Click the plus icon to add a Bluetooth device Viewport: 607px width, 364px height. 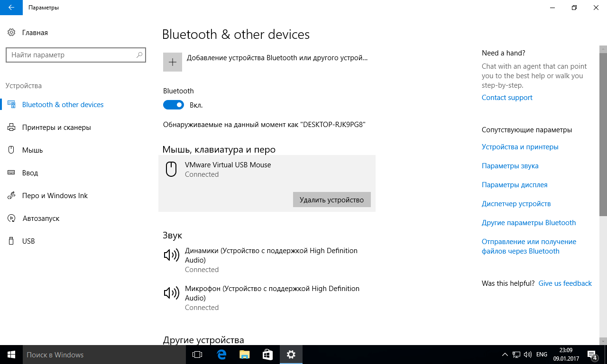coord(172,62)
